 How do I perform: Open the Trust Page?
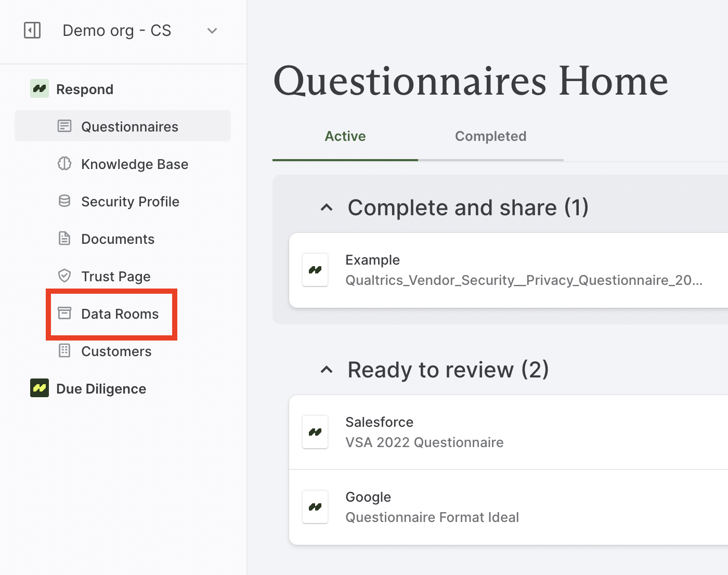click(116, 277)
